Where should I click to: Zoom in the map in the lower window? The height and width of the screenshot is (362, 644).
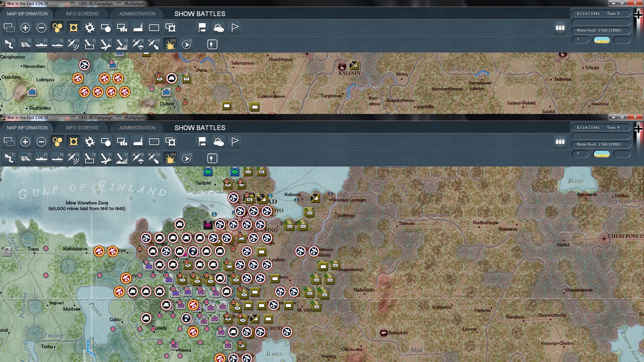coord(25,142)
